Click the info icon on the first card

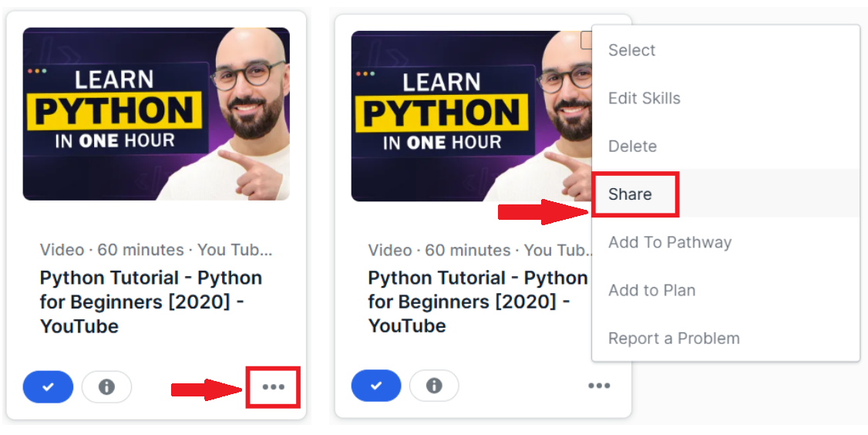pos(106,387)
